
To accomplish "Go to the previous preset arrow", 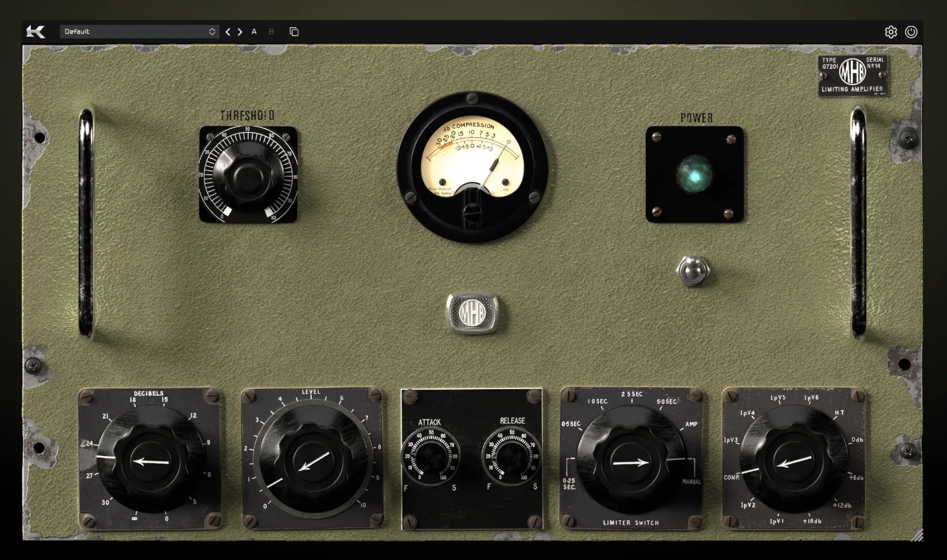I will tap(228, 32).
